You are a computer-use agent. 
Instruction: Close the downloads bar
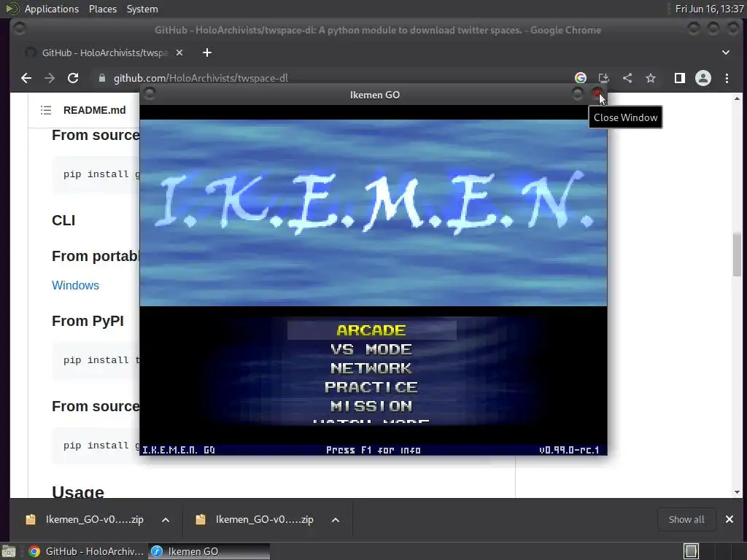729,519
